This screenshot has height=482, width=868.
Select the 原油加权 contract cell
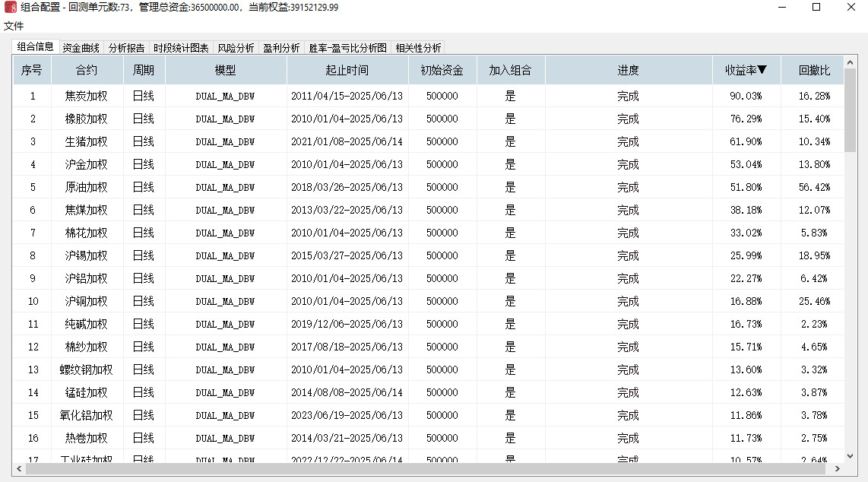pyautogui.click(x=87, y=187)
